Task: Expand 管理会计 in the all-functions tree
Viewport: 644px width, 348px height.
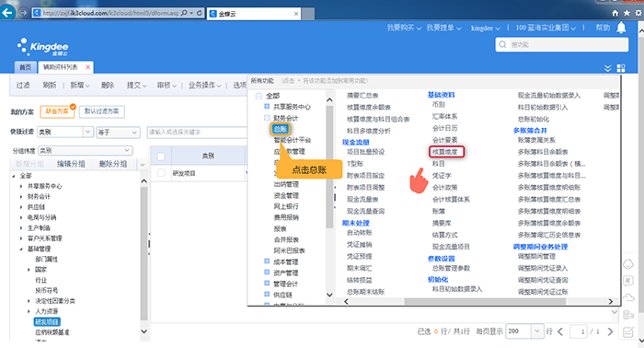Action: (x=267, y=284)
